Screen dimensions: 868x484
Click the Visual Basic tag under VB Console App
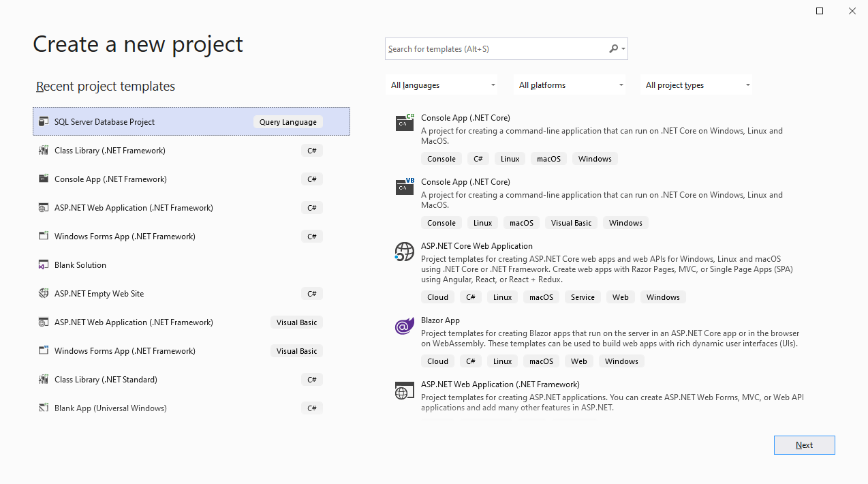(x=571, y=223)
